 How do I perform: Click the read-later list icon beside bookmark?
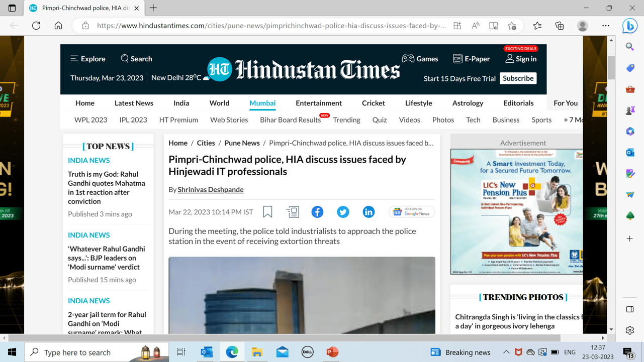293,212
